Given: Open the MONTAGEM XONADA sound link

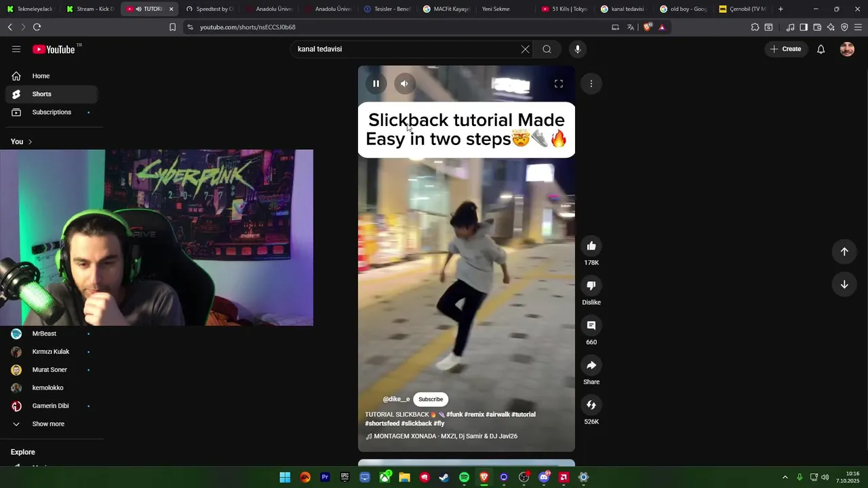Looking at the screenshot, I should pos(441,436).
